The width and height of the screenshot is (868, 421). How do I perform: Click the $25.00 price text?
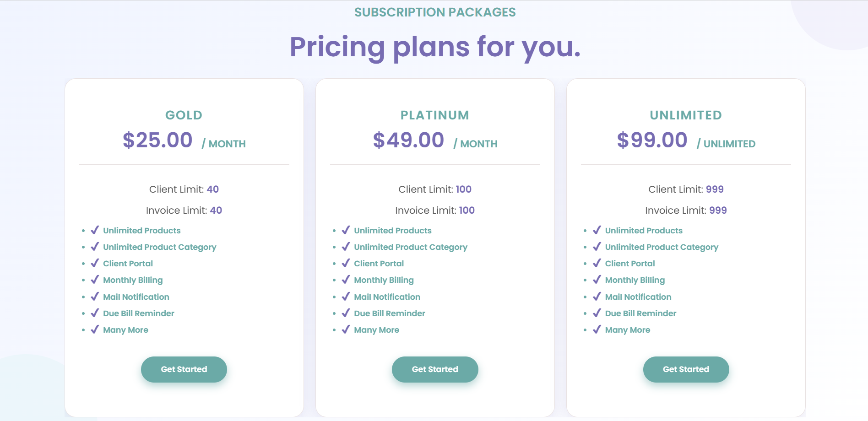pos(157,140)
